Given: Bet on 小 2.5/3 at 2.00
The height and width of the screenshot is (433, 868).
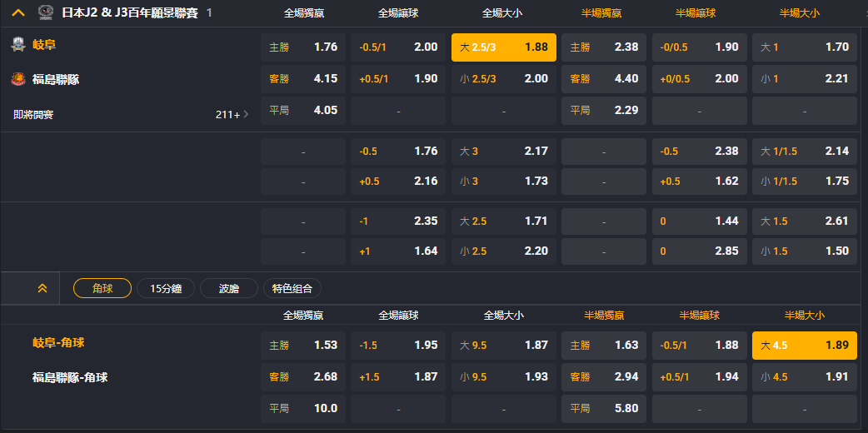Looking at the screenshot, I should [x=503, y=79].
